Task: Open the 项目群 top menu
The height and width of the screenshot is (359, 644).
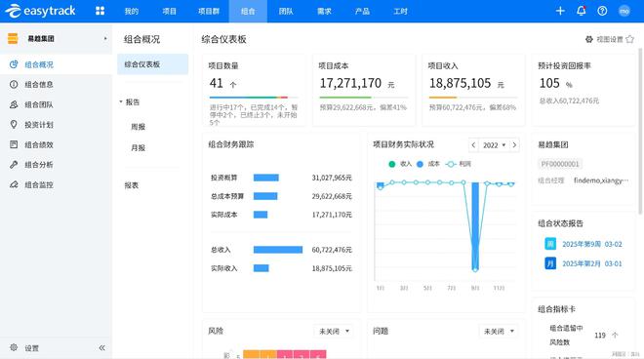Action: pos(209,11)
